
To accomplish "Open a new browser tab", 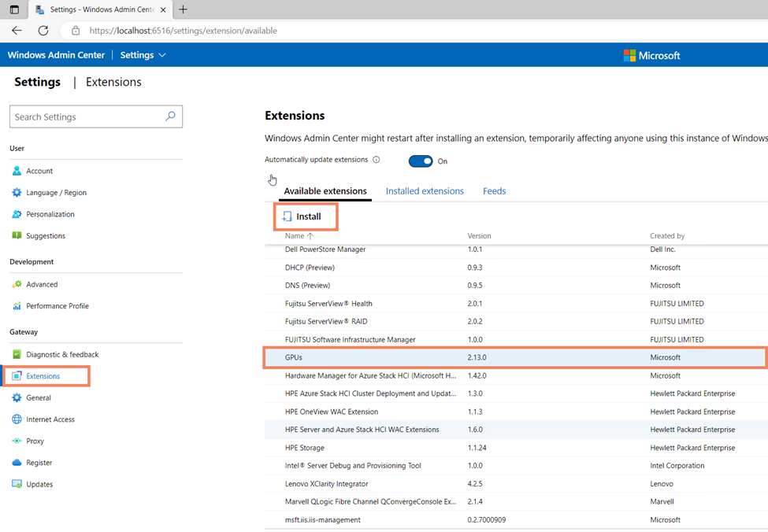I will 183,9.
